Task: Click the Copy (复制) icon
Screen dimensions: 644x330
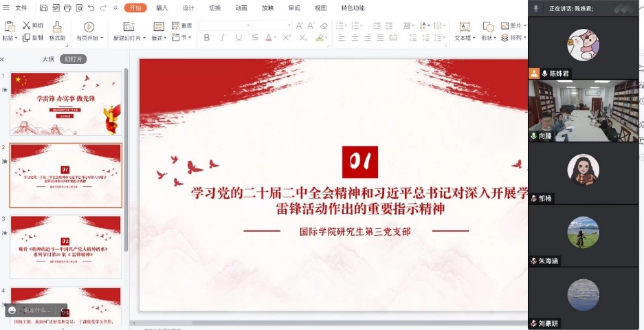Action: pos(27,38)
